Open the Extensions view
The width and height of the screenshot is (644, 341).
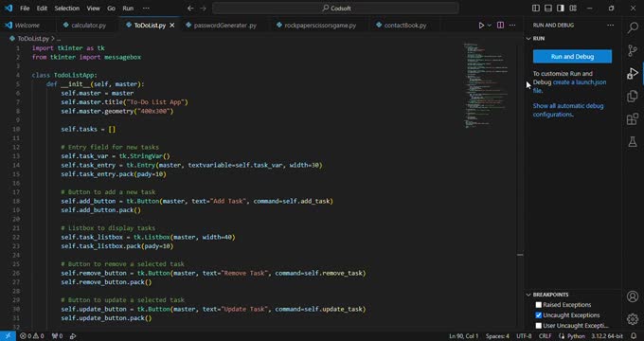pos(633,119)
